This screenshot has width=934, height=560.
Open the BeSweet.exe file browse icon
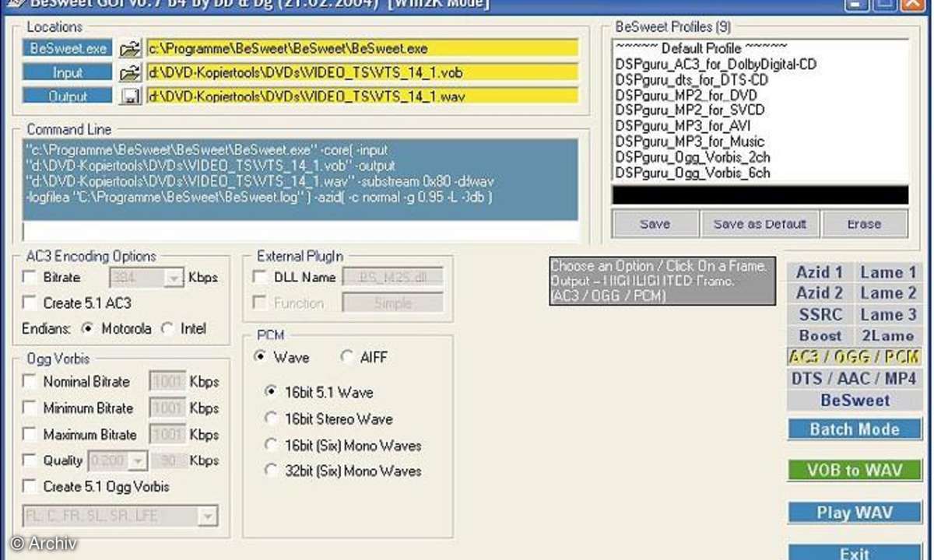130,49
